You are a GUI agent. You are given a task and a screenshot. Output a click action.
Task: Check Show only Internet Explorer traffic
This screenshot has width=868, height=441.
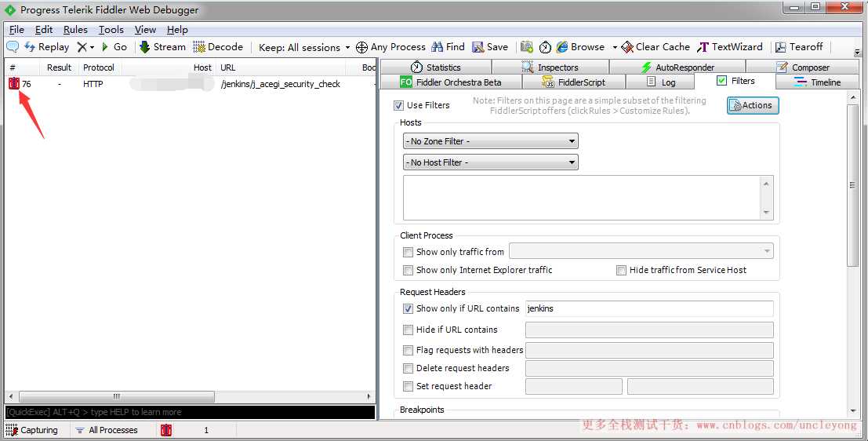408,271
